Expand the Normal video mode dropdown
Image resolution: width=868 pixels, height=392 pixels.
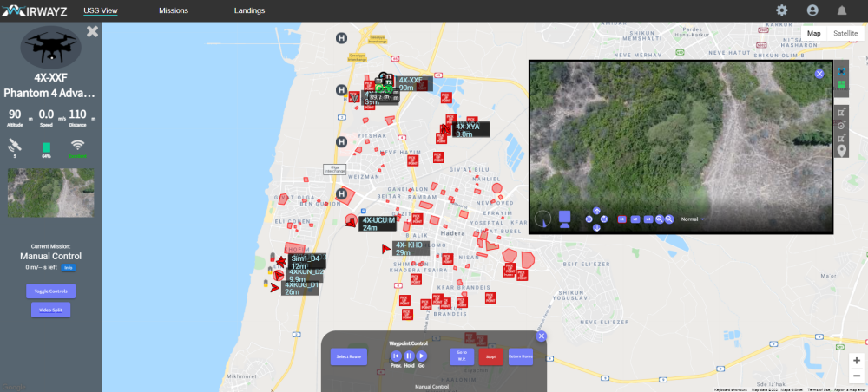point(692,219)
